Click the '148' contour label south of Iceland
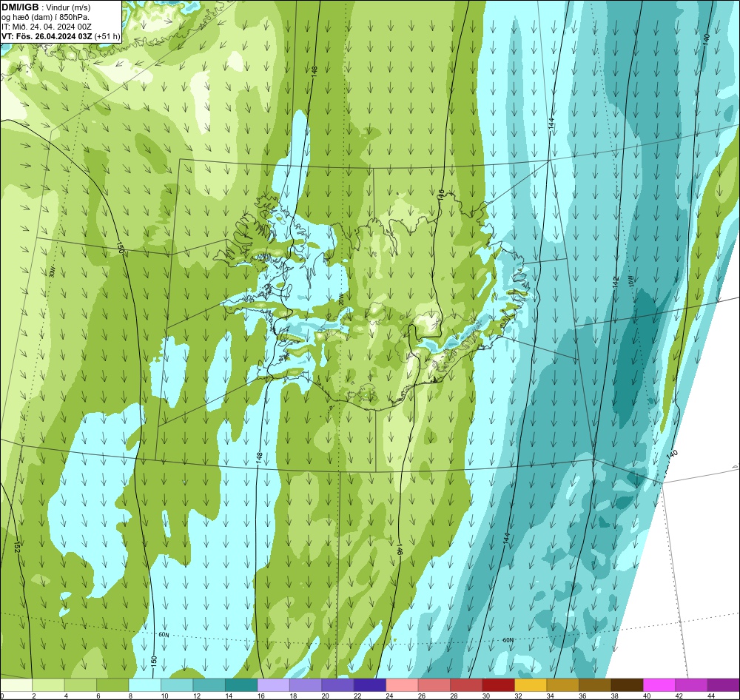740x700 pixels. [x=259, y=458]
